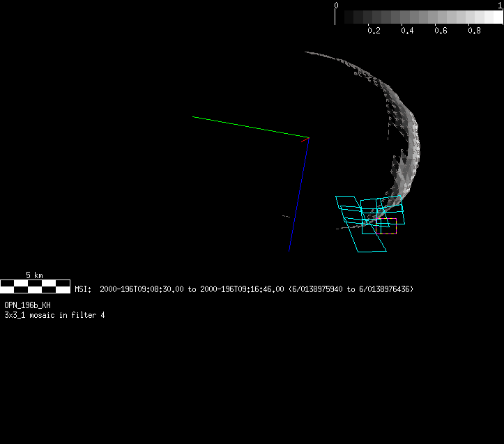Select the blue axis line

[x=298, y=195]
